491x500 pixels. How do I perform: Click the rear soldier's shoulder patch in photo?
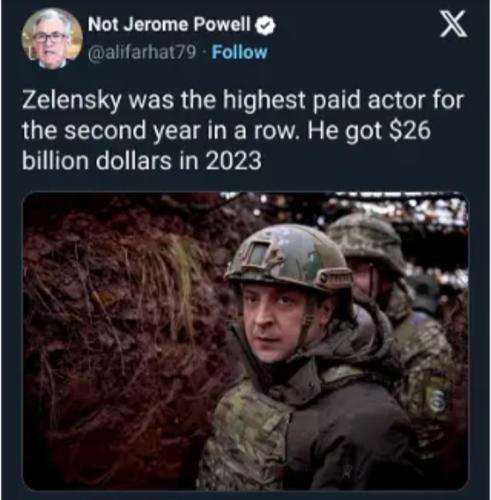(x=437, y=393)
